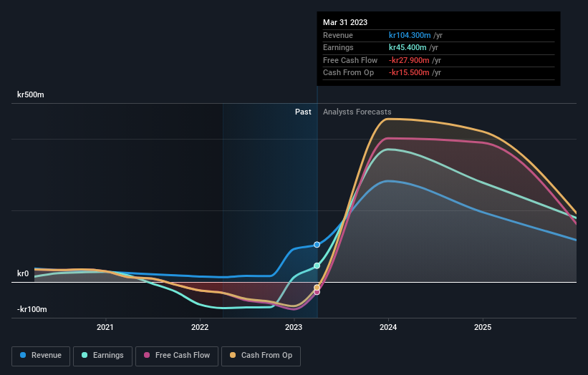Screen dimensions: 588x375
Task: Click the Cash From Op tooltip label
Action: coord(348,73)
